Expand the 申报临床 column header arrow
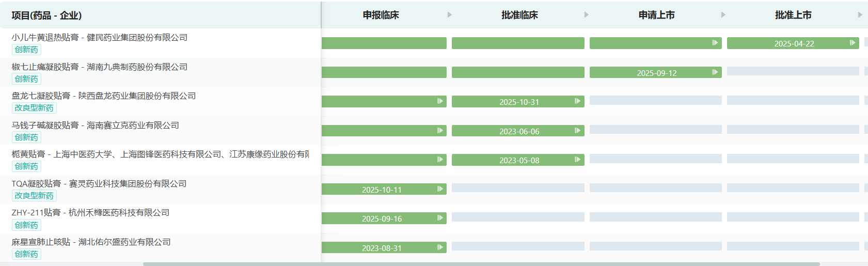This screenshot has height=266, width=868. click(x=450, y=15)
